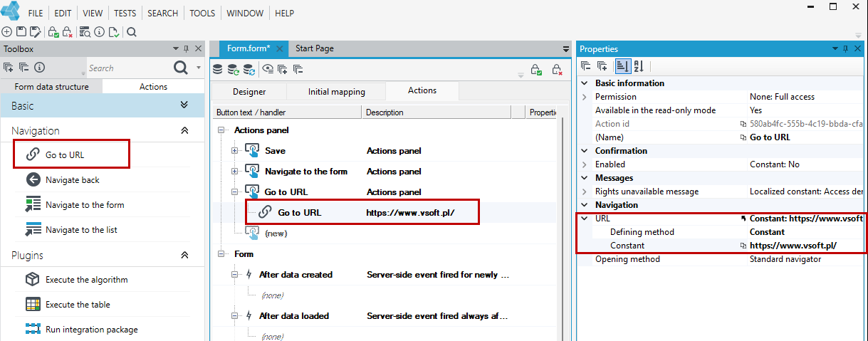This screenshot has height=341, width=868.
Task: Click expand-all icon in Form toolbar
Action: 283,69
